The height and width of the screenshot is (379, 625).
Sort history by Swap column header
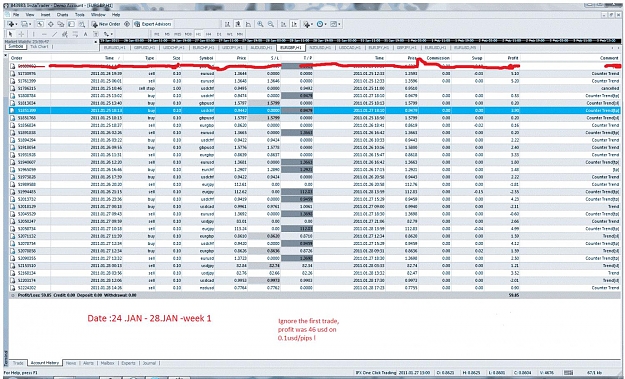pyautogui.click(x=477, y=58)
